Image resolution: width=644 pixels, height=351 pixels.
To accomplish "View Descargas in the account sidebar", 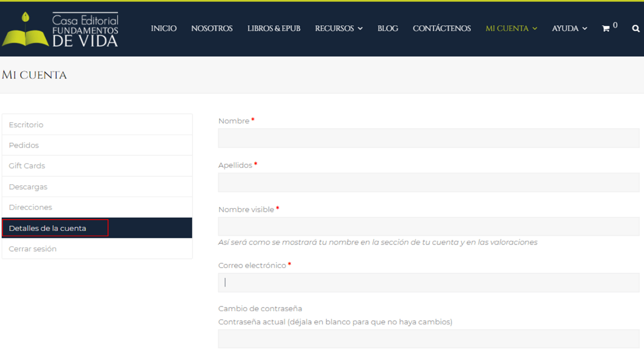I will [28, 187].
